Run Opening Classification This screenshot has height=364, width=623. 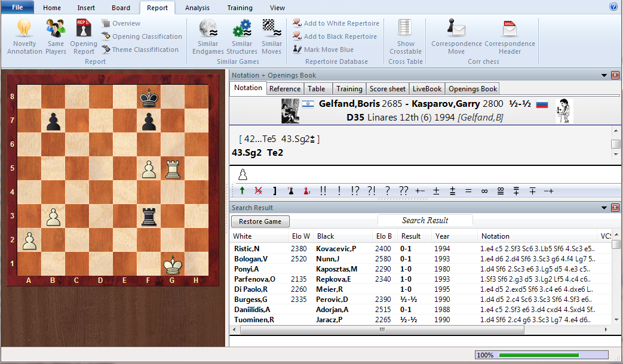pos(142,36)
